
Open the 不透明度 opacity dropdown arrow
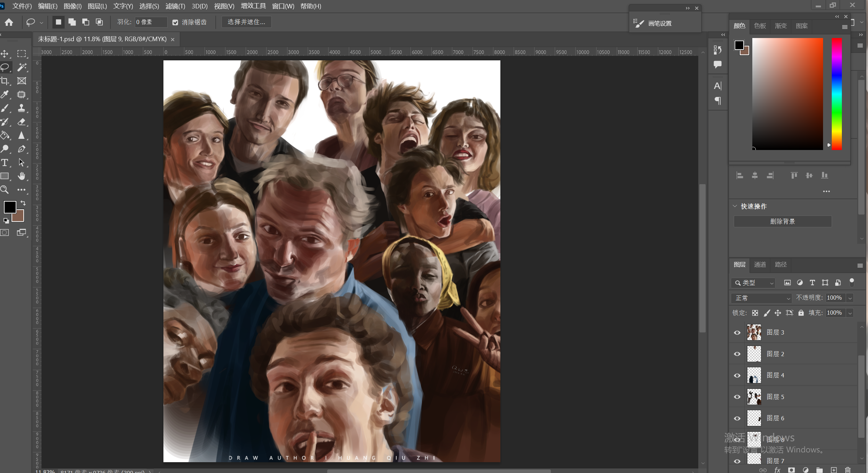pos(850,298)
